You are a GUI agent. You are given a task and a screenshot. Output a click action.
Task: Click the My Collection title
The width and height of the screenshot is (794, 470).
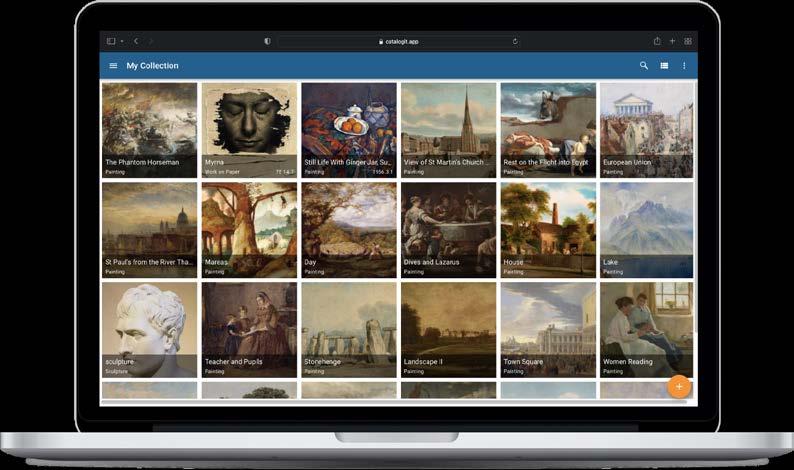[x=152, y=66]
